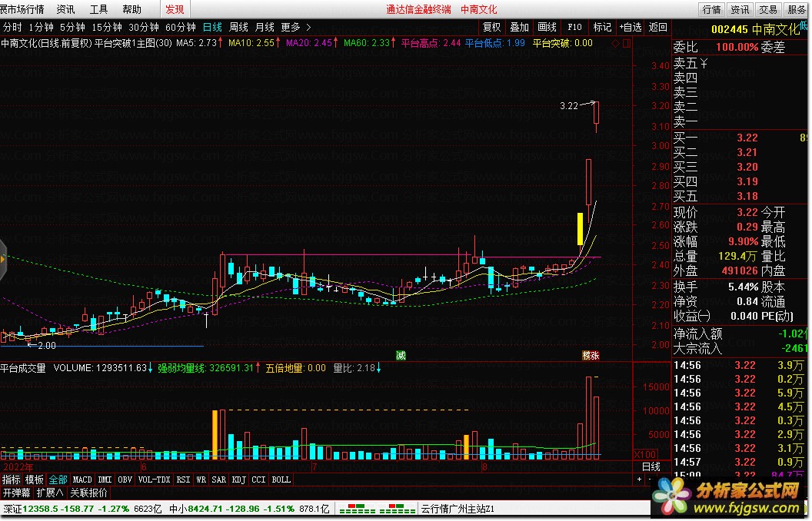
Task: Click the +自选 add to watchlist button
Action: pos(631,28)
